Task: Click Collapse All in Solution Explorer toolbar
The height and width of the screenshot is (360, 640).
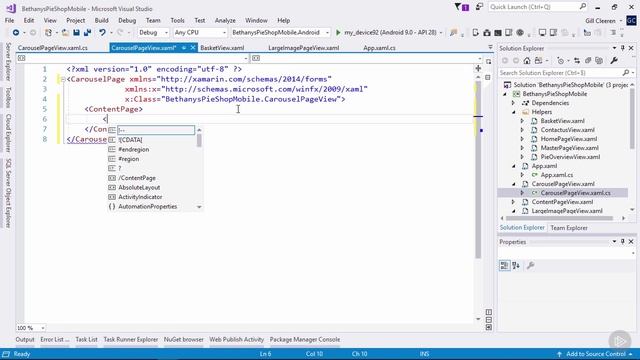Action: (588, 61)
